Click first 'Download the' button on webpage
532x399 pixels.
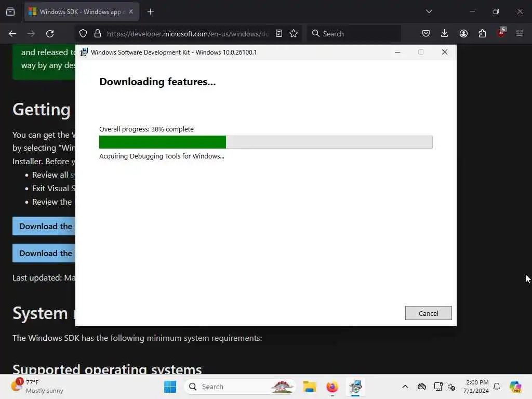(44, 227)
